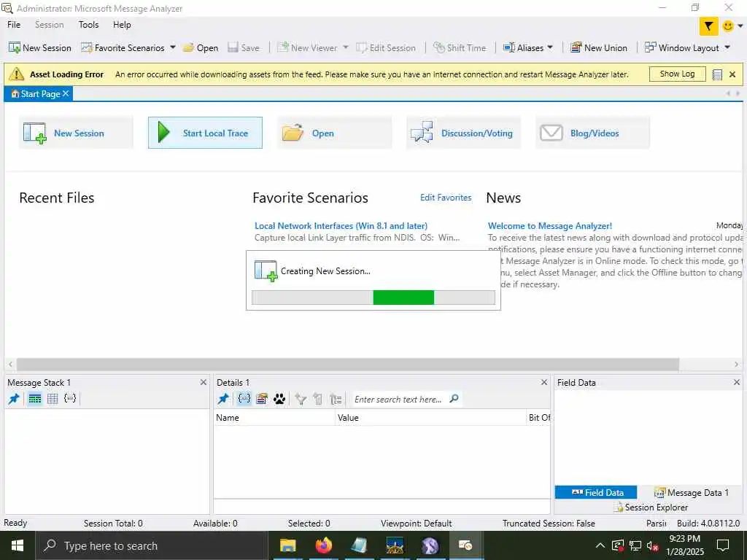This screenshot has height=560, width=747.
Task: Select the table grid icon in Message Stack
Action: point(53,399)
